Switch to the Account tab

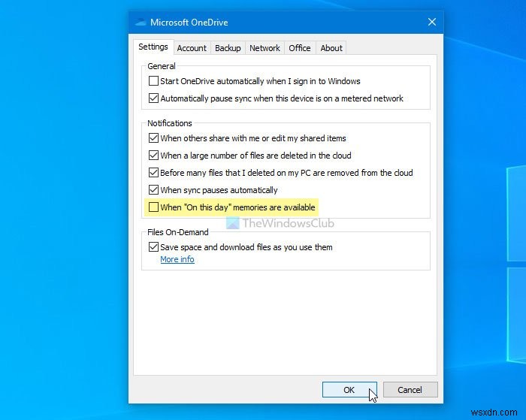pyautogui.click(x=192, y=48)
